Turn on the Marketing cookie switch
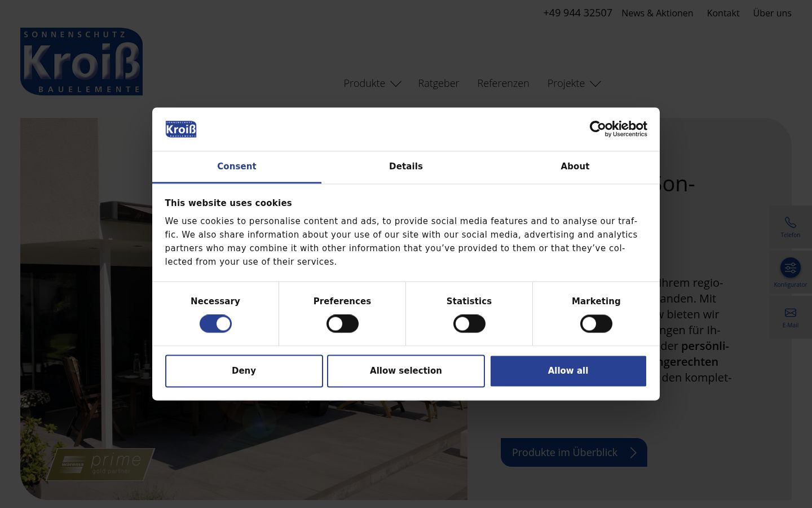 (596, 323)
